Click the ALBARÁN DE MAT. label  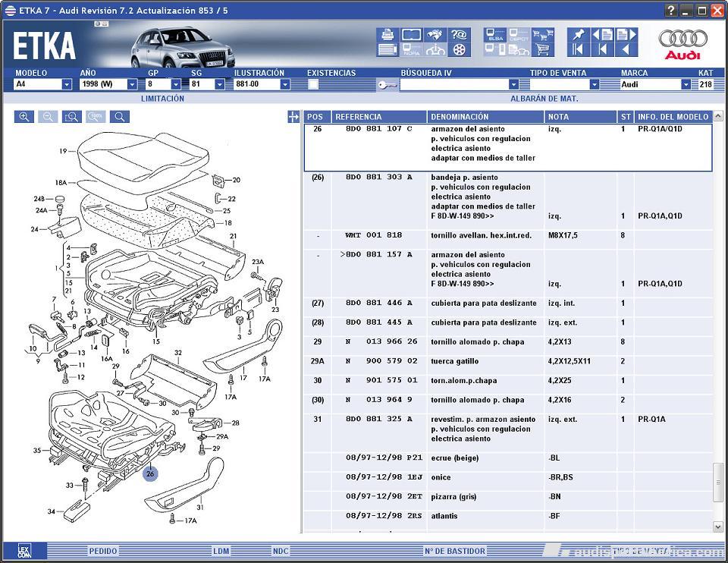coord(544,99)
